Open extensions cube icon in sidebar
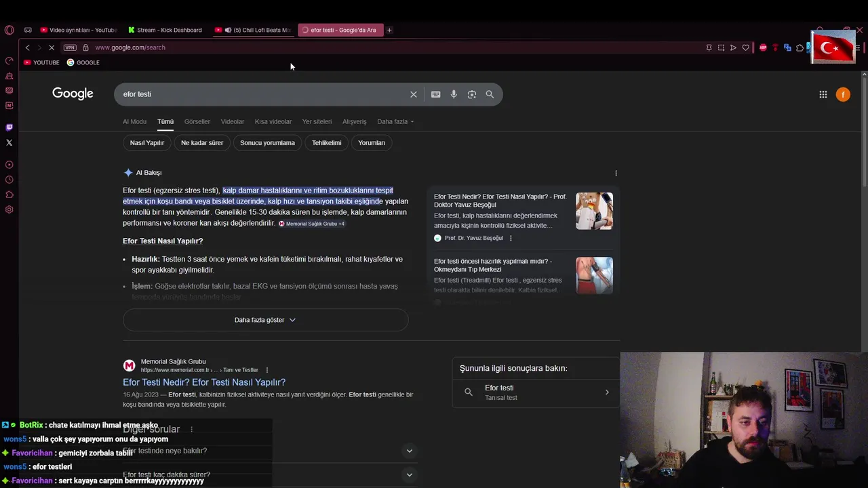This screenshot has height=488, width=868. [9, 195]
